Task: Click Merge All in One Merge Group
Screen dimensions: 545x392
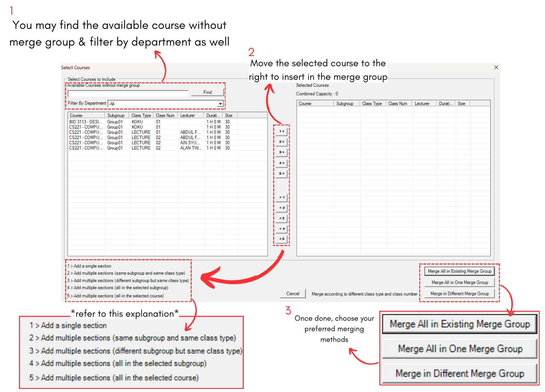Action: tap(459, 282)
